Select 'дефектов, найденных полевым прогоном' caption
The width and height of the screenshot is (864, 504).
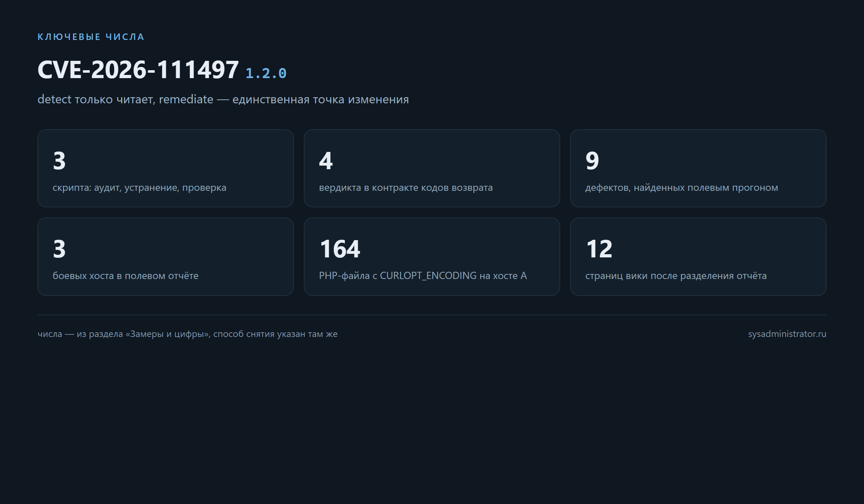[681, 188]
